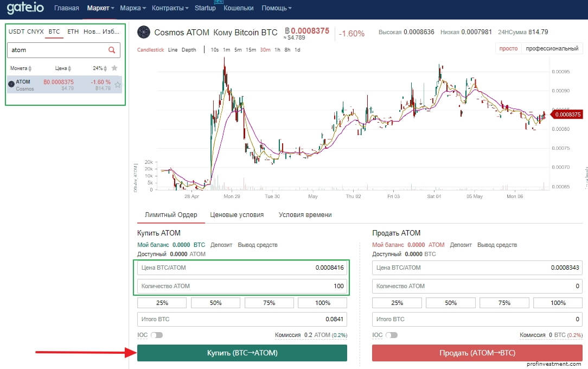Switch to Ценовые условия tab
Viewport: 588px width, 369px height.
click(237, 215)
